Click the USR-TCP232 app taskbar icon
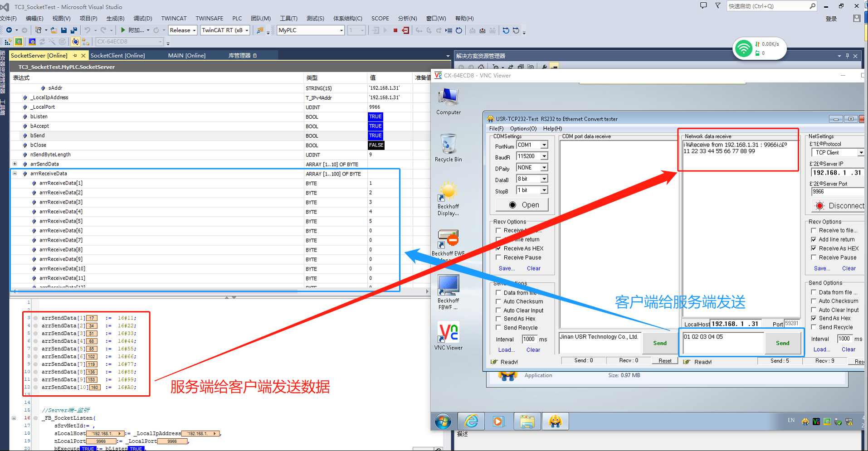The height and width of the screenshot is (451, 868). 555,422
